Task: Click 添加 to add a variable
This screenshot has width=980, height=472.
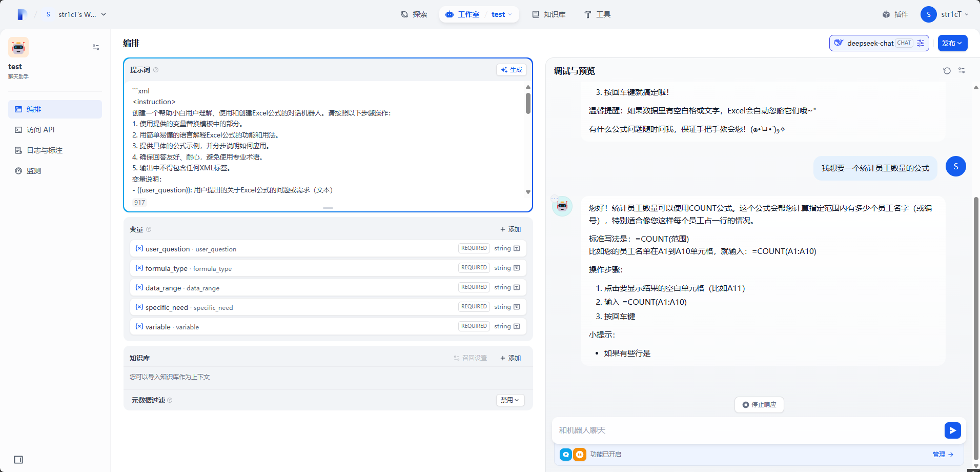Action: (511, 229)
